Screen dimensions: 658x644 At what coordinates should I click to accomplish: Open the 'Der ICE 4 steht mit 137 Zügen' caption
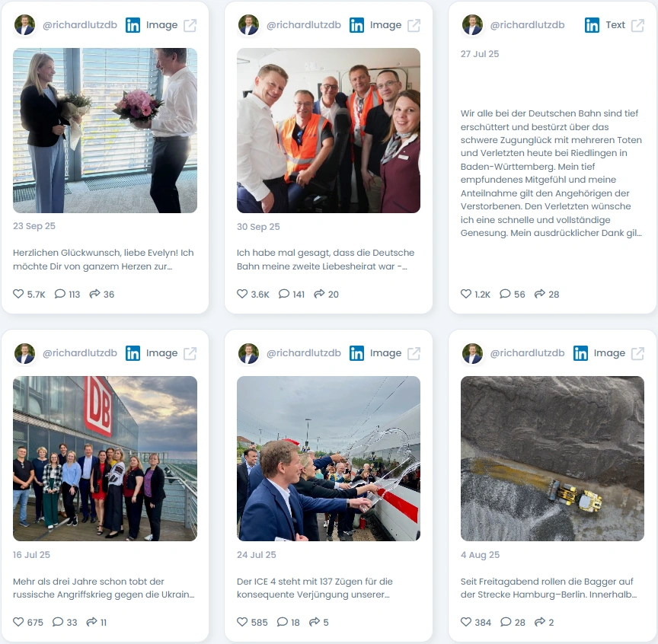(315, 588)
